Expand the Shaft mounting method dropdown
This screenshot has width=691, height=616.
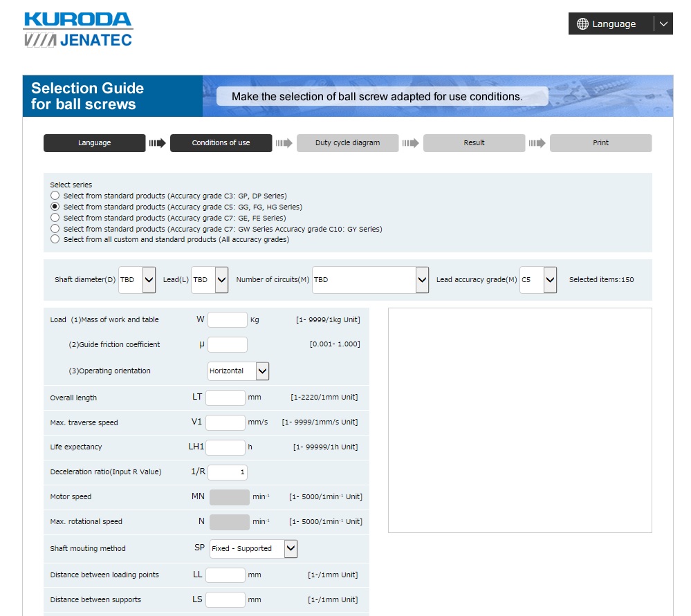[253, 548]
